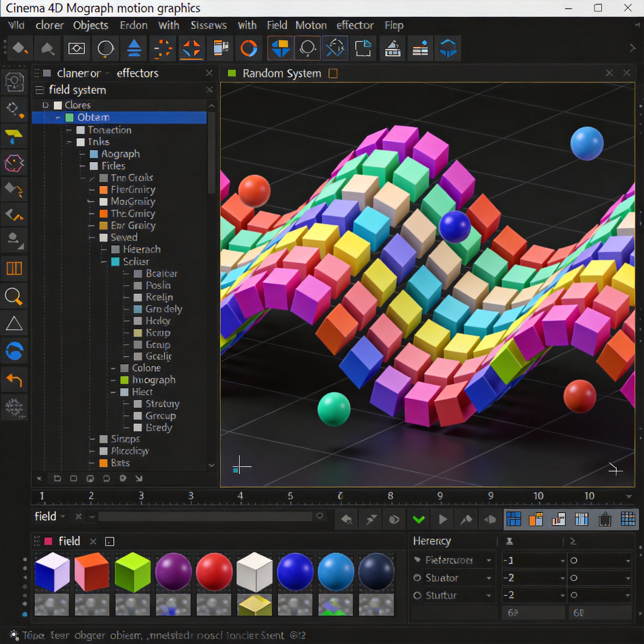Click the blue grid layout icon

(x=514, y=519)
